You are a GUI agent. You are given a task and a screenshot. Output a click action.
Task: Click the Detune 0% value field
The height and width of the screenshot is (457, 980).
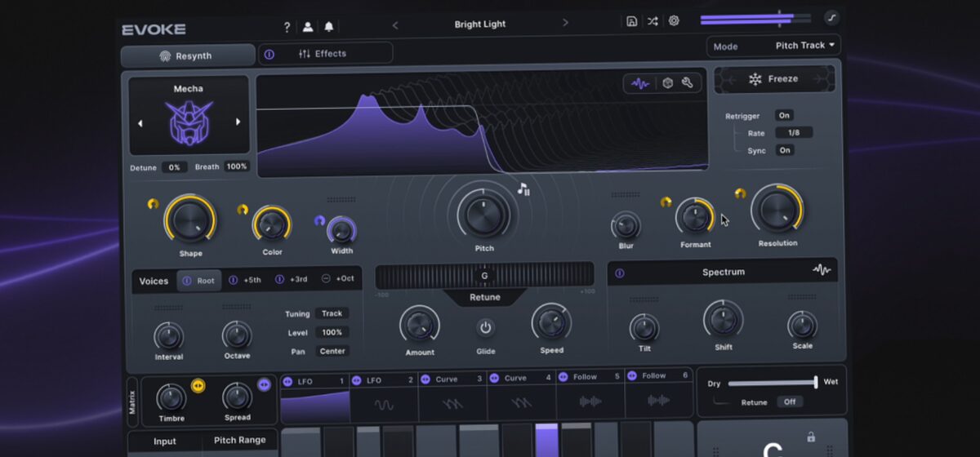pyautogui.click(x=174, y=167)
